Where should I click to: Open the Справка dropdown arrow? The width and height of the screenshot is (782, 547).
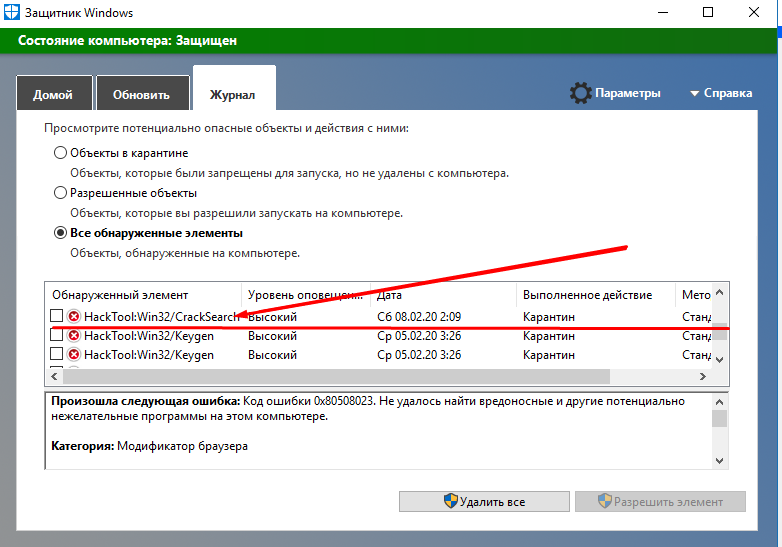[x=694, y=94]
